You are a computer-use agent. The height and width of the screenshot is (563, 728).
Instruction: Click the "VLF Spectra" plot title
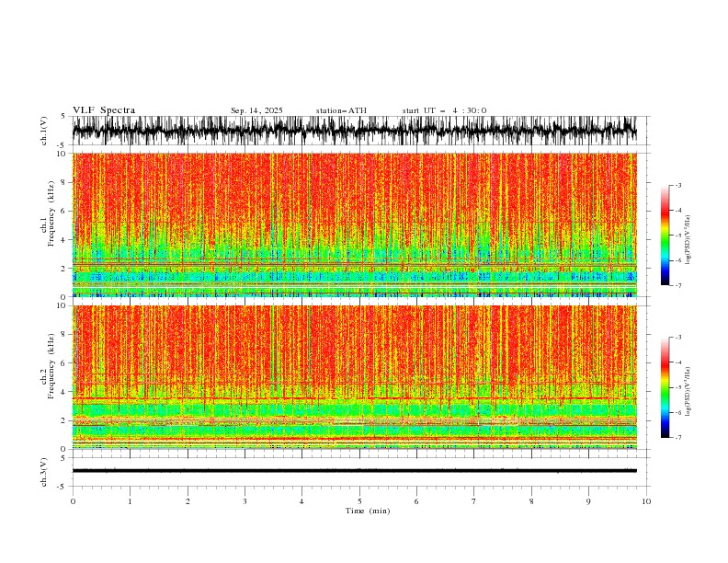click(x=104, y=110)
